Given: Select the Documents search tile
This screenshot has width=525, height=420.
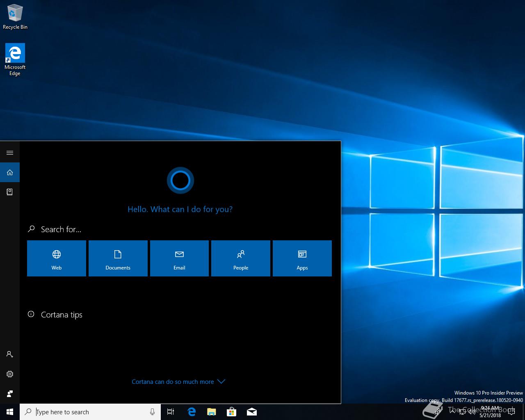Looking at the screenshot, I should click(118, 258).
